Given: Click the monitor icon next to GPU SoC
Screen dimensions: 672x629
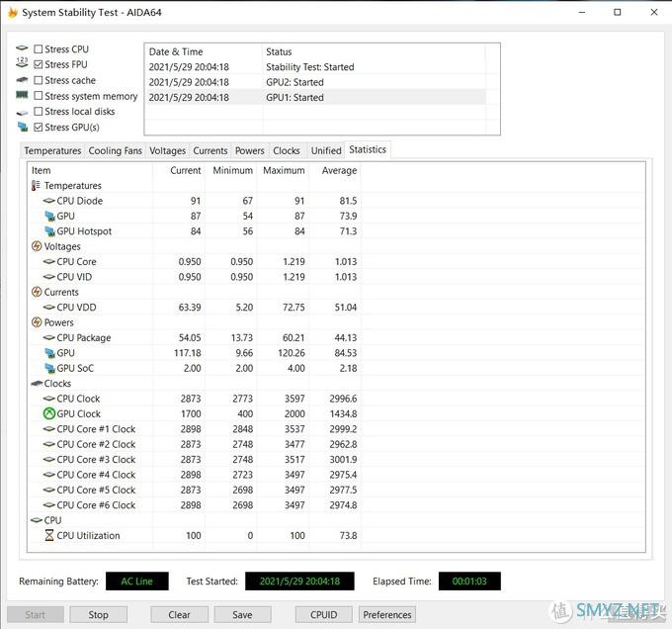Looking at the screenshot, I should pyautogui.click(x=49, y=368).
